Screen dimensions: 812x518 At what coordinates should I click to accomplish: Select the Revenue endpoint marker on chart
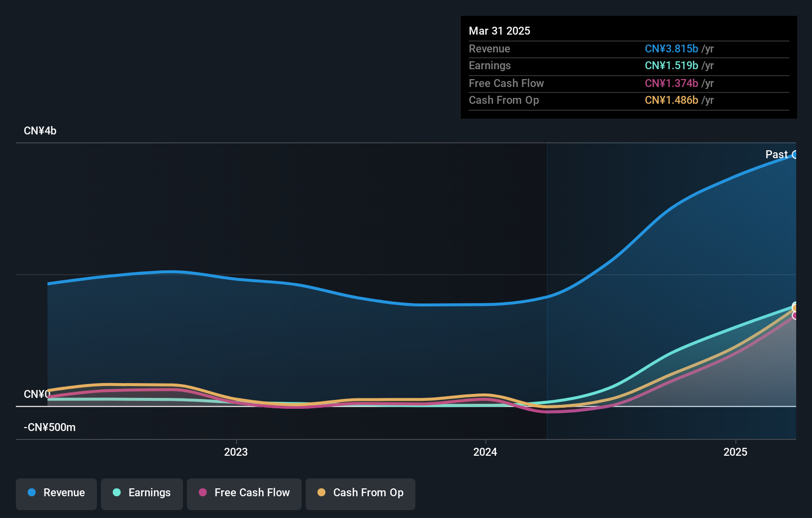pyautogui.click(x=795, y=155)
